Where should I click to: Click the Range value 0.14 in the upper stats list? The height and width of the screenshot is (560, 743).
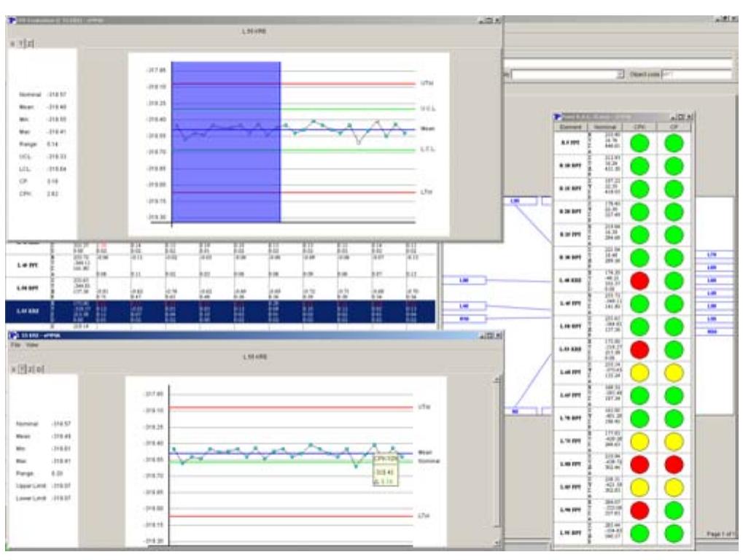52,144
